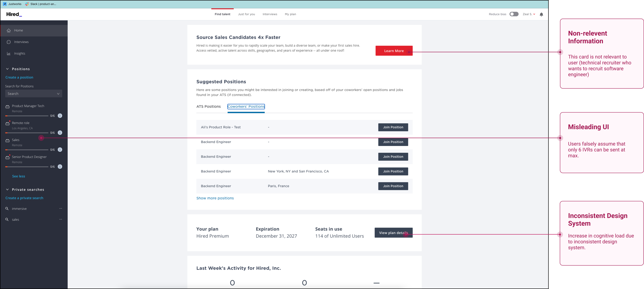The height and width of the screenshot is (289, 644).
Task: Click the Remote role progress bar
Action: (x=27, y=133)
